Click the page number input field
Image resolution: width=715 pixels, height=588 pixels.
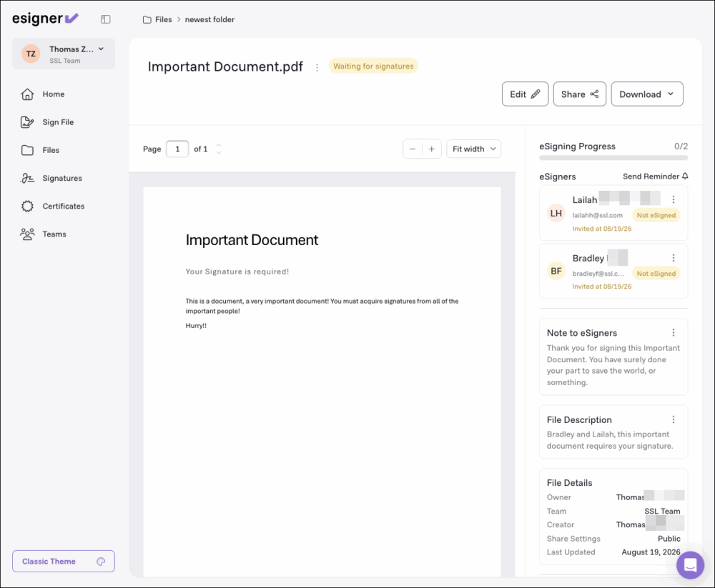pos(177,149)
